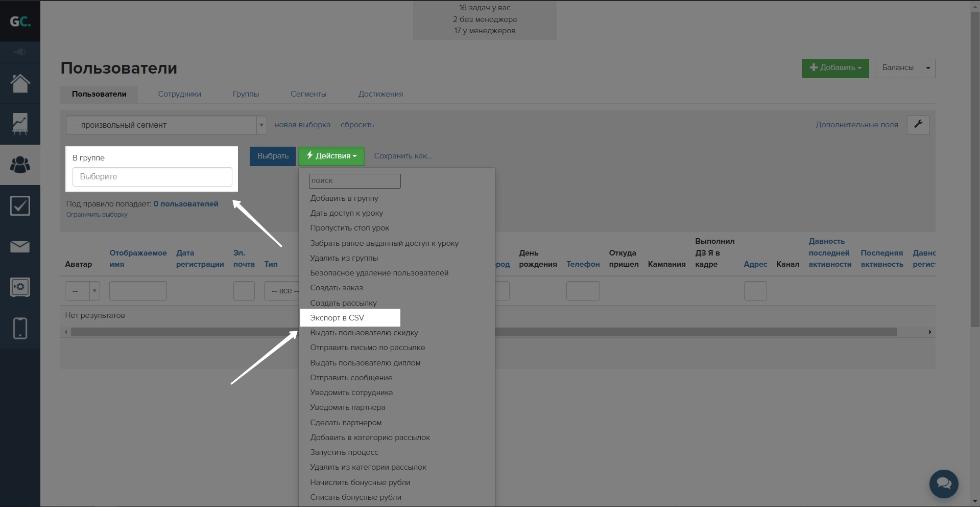
Task: Open the analytics chart icon in sidebar
Action: pos(20,124)
